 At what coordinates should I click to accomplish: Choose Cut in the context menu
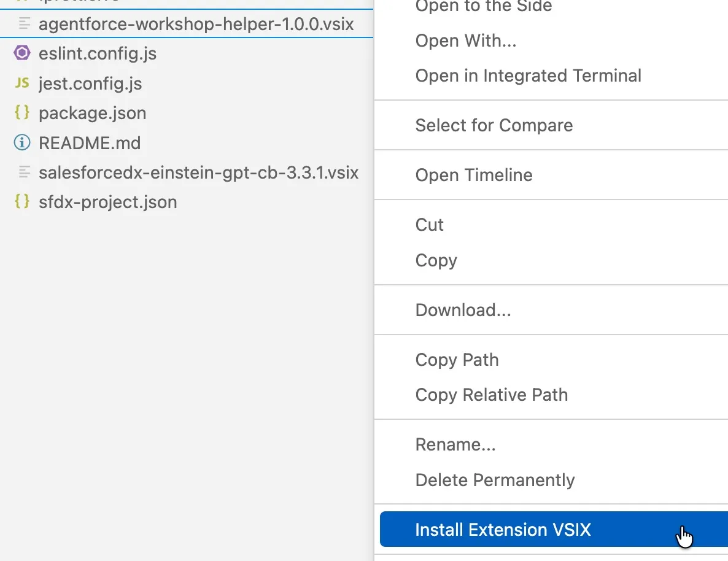coord(429,225)
